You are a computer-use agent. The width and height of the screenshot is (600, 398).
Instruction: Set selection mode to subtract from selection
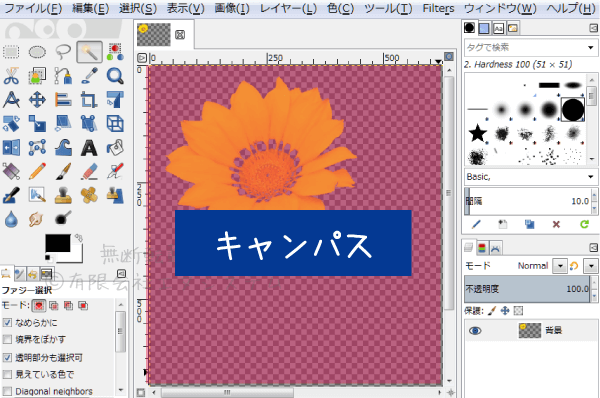pyautogui.click(x=68, y=305)
